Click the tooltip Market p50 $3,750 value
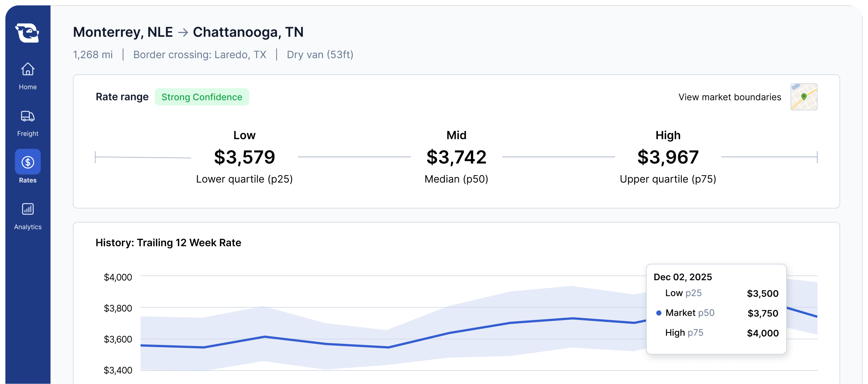 coord(763,313)
